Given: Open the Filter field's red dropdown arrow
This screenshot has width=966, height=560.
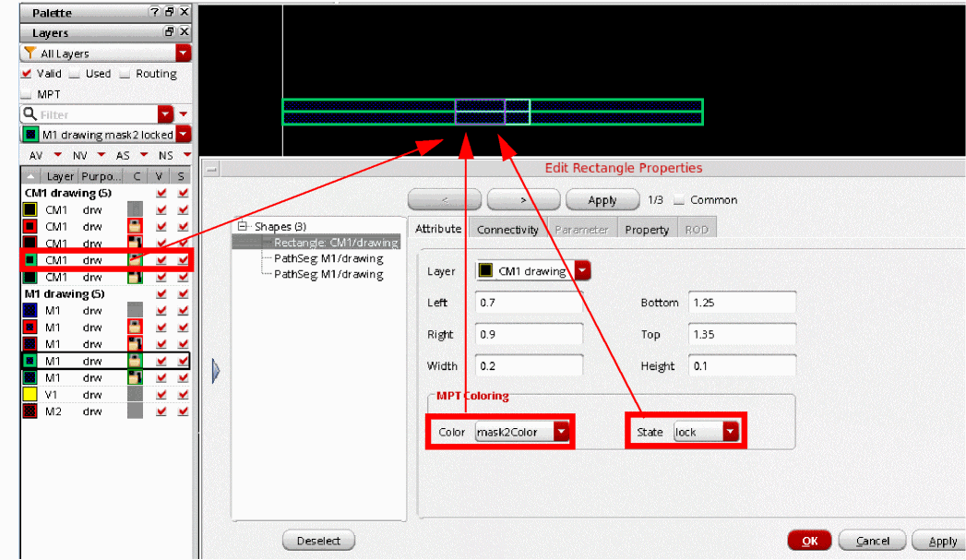Looking at the screenshot, I should click(165, 114).
